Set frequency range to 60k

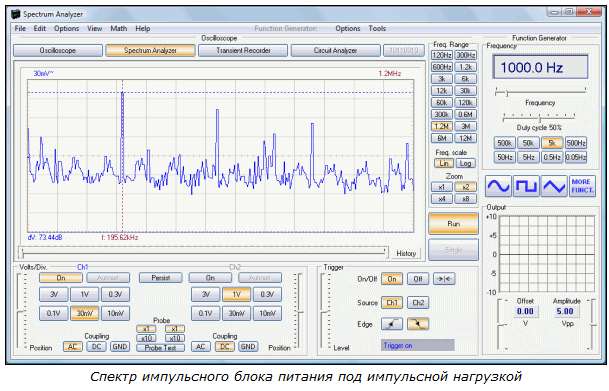pos(442,103)
